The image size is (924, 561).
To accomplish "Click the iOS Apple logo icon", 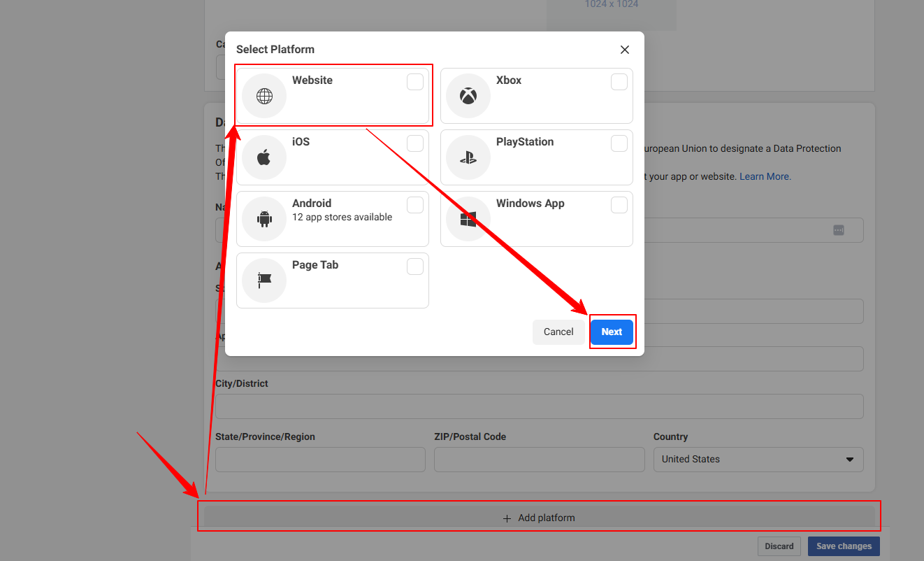I will pyautogui.click(x=264, y=157).
